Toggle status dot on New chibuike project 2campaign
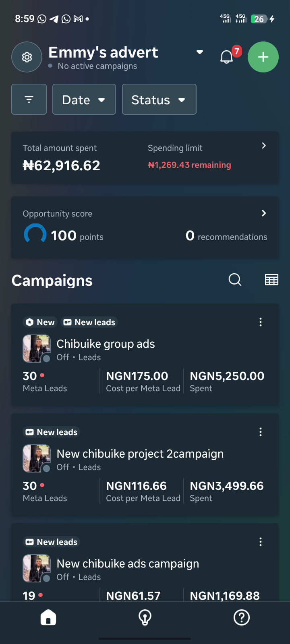 click(x=46, y=468)
